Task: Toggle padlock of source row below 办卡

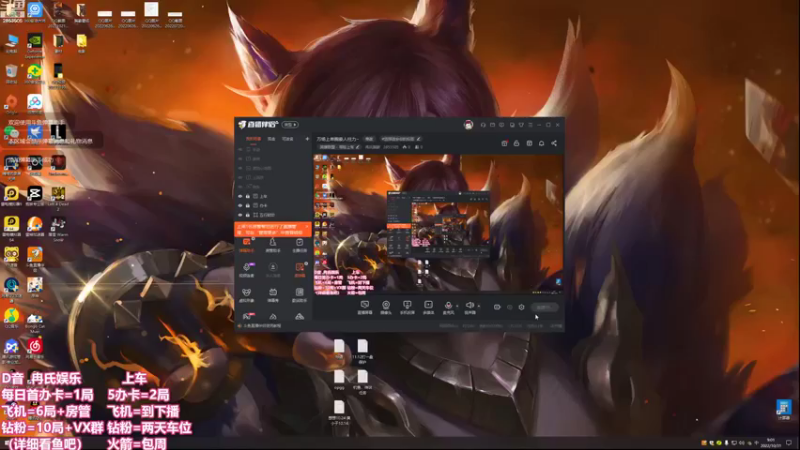Action: (247, 215)
